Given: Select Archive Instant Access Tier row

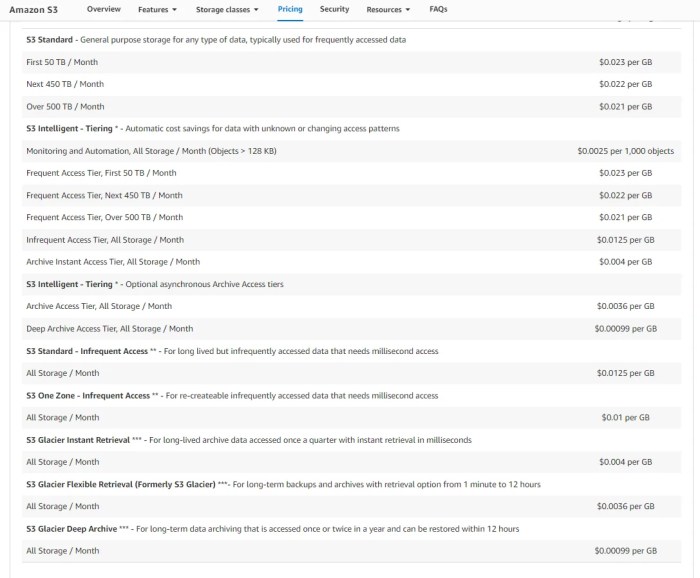Looking at the screenshot, I should pos(351,262).
